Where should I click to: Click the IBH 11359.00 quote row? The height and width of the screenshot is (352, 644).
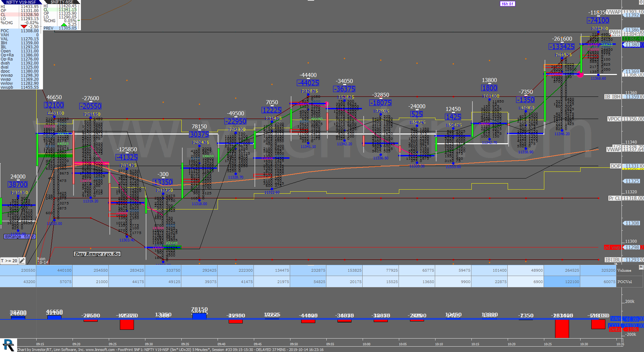(x=20, y=43)
